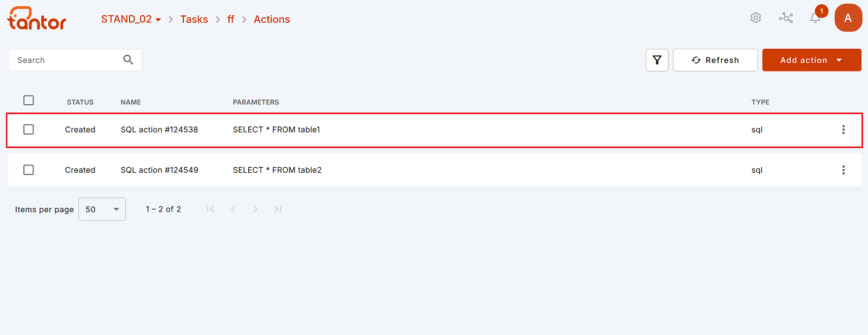Image resolution: width=868 pixels, height=335 pixels.
Task: Open the ff breadcrumb link
Action: (231, 19)
